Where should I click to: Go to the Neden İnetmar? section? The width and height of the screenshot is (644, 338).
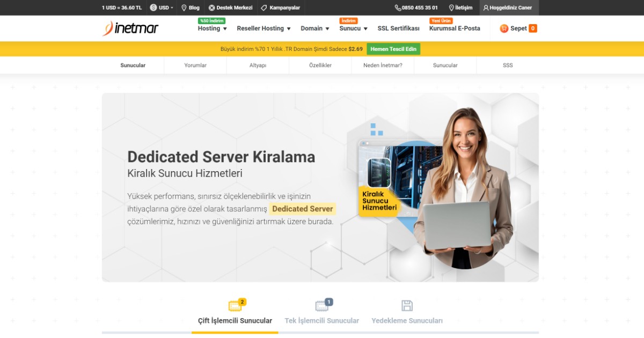[x=383, y=65]
